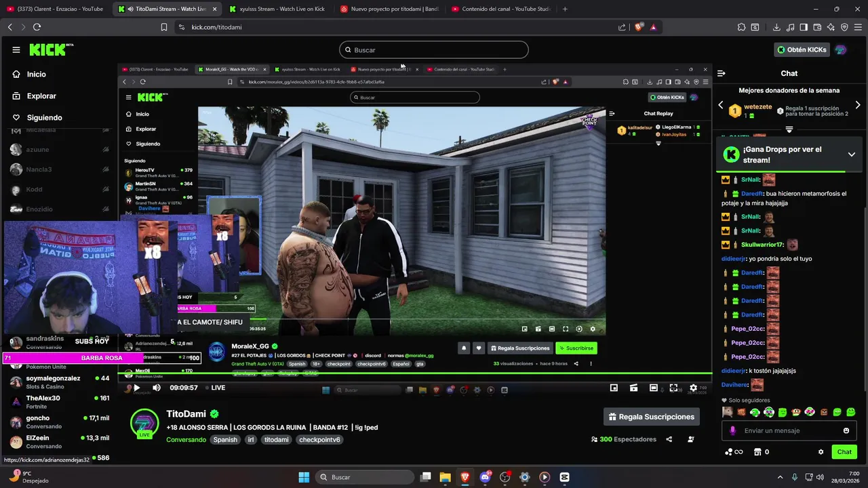The image size is (868, 488).
Task: Open TheAlex30 followed channel
Action: (60, 402)
